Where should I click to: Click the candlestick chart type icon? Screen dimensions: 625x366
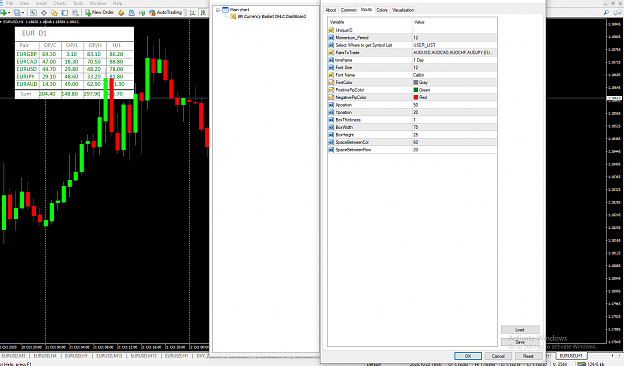203,13
